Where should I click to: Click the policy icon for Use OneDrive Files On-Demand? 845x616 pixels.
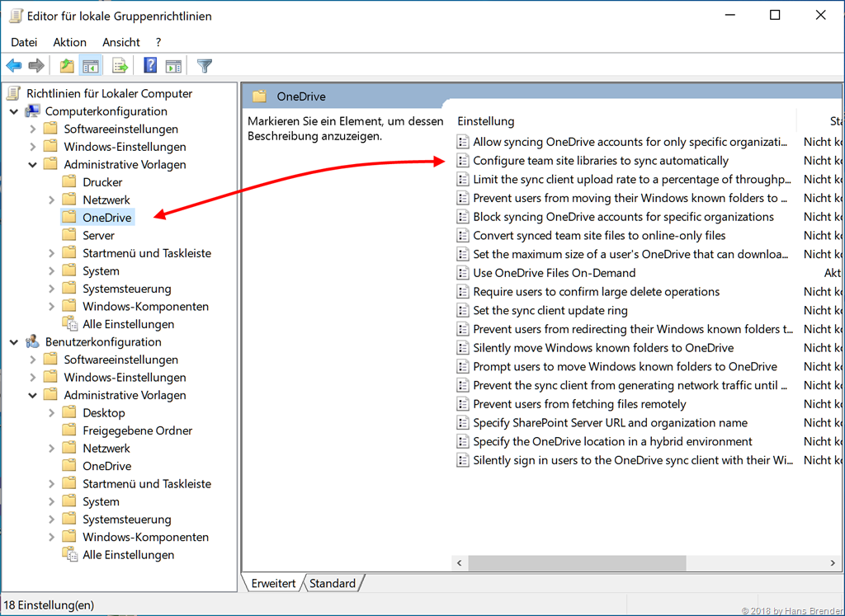tap(463, 273)
